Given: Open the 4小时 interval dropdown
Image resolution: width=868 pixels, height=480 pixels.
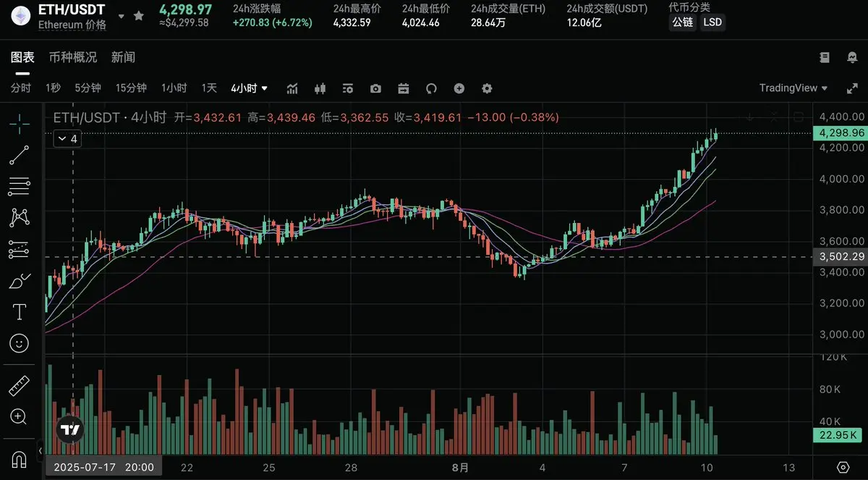Looking at the screenshot, I should point(250,88).
